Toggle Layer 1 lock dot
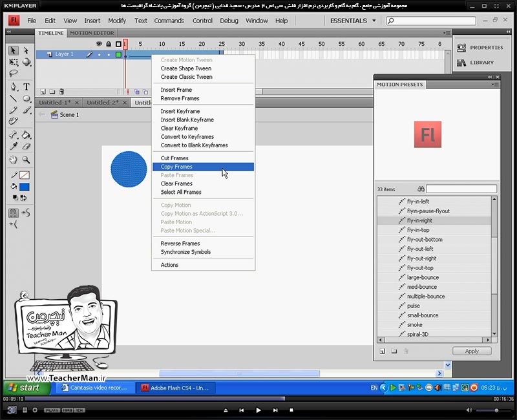 coord(109,54)
